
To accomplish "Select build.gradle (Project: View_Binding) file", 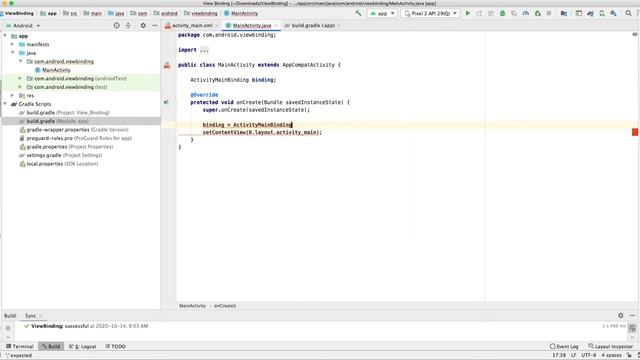I will [64, 112].
